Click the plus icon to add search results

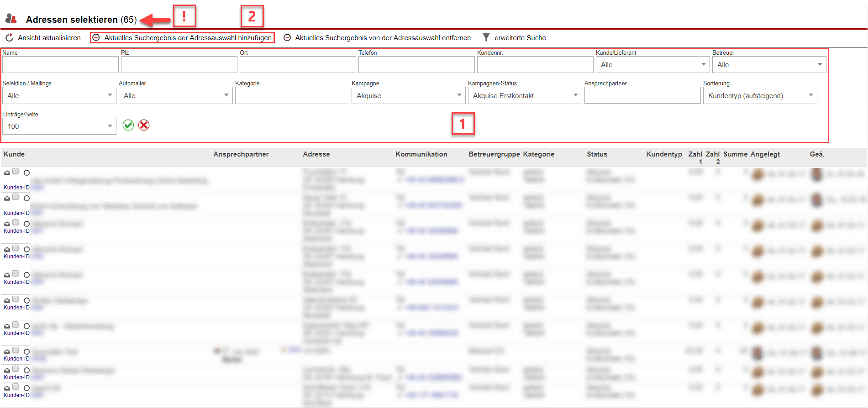tap(96, 37)
